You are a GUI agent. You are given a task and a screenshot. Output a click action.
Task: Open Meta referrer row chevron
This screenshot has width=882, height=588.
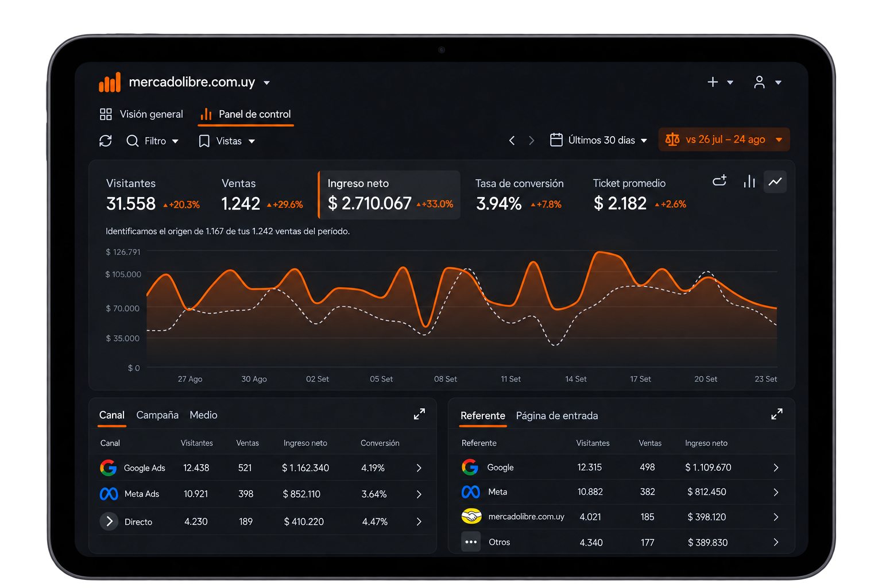point(776,492)
